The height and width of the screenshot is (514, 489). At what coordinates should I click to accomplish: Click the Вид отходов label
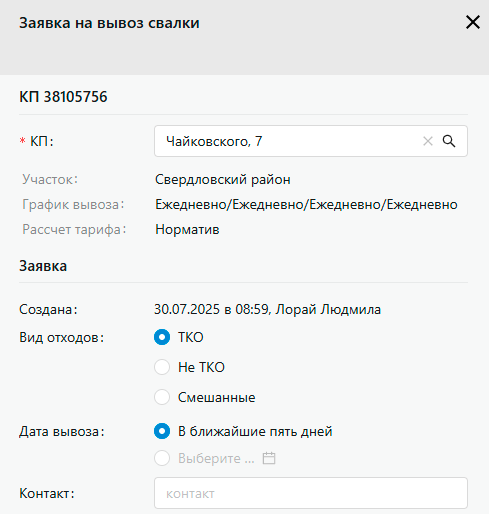click(x=62, y=337)
